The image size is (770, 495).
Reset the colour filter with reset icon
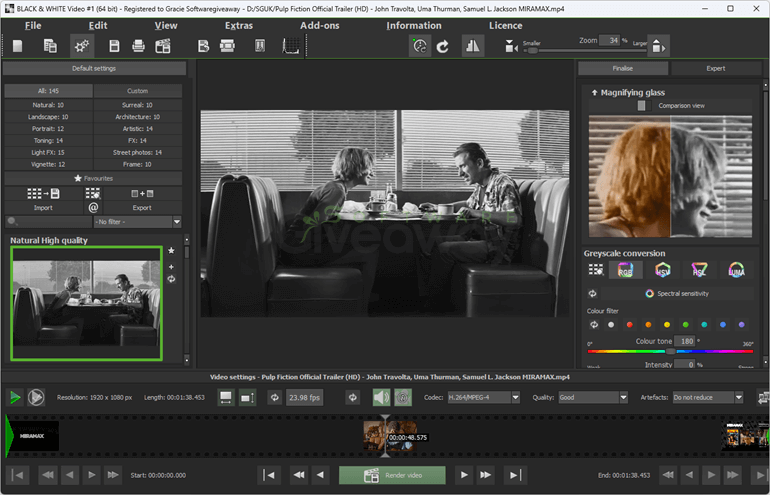[x=594, y=325]
